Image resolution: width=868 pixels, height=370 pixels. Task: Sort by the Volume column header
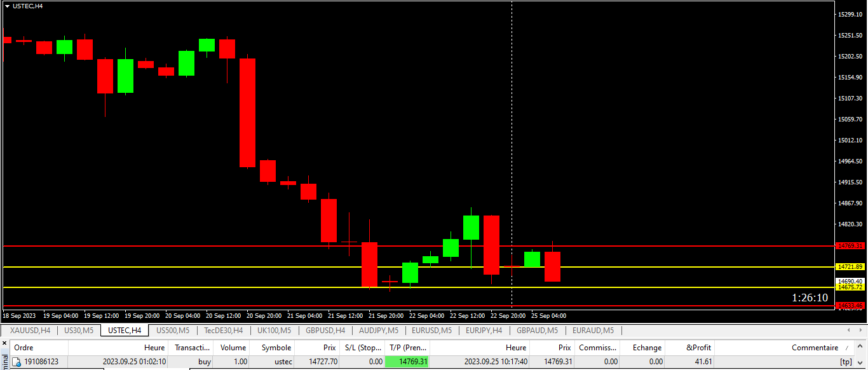click(231, 348)
